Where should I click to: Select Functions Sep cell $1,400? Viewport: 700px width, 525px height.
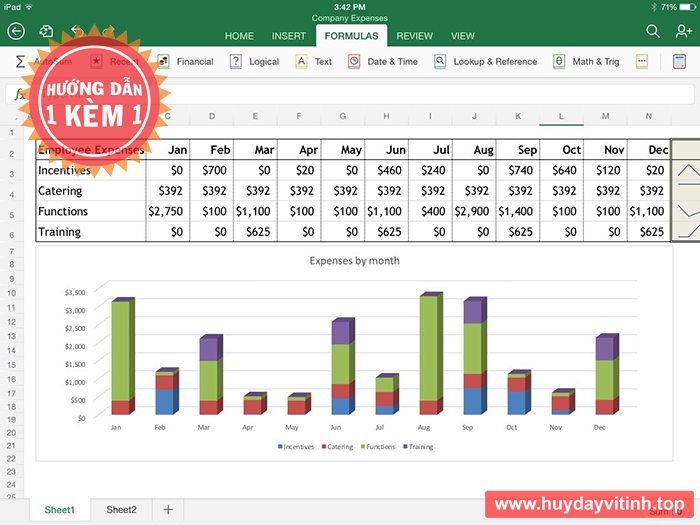[x=518, y=211]
